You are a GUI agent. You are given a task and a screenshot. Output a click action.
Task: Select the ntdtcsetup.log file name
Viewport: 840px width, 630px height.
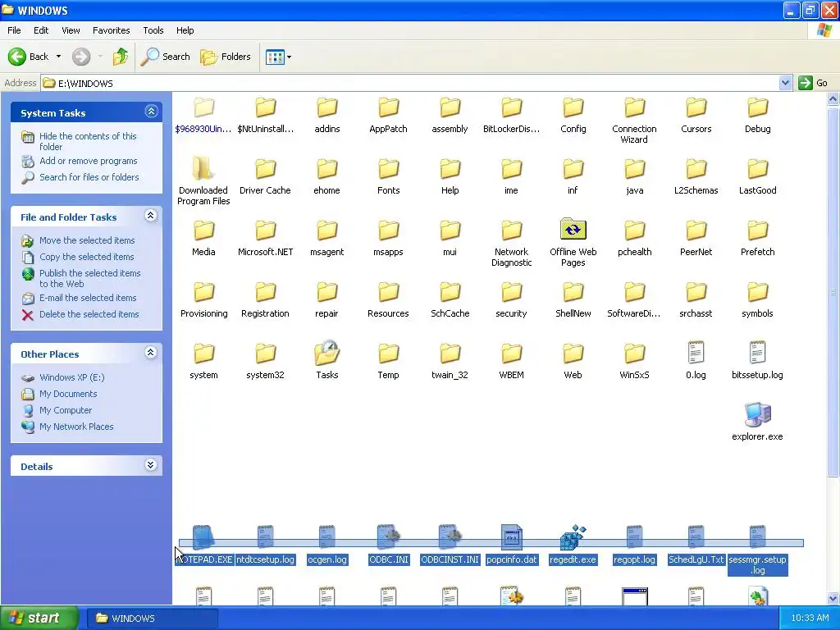click(x=265, y=559)
